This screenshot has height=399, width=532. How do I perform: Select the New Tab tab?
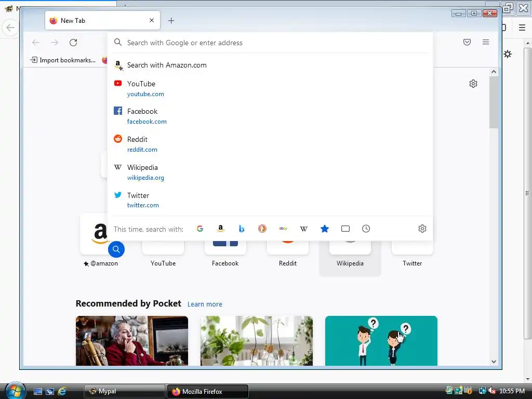pyautogui.click(x=102, y=20)
